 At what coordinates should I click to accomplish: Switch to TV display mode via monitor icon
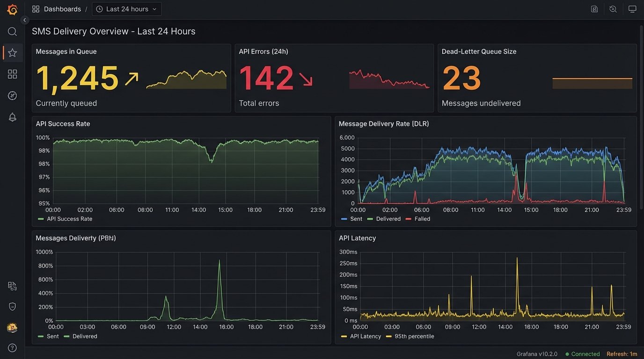632,9
